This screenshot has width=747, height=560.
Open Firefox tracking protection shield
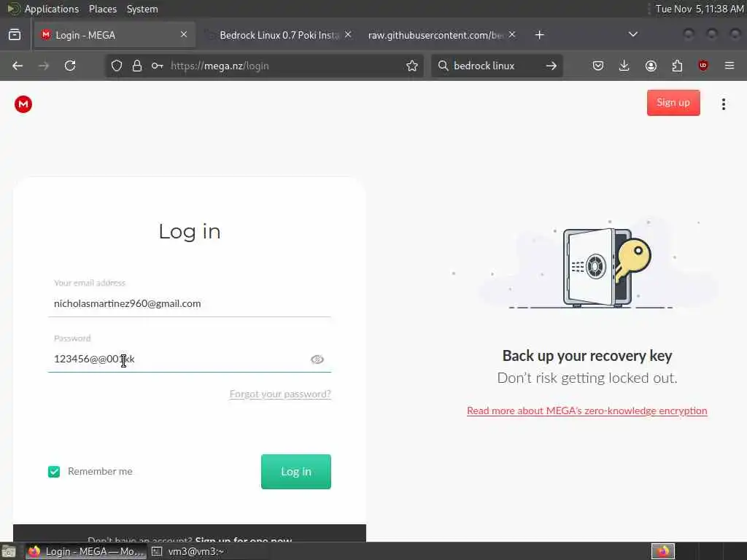pyautogui.click(x=117, y=66)
